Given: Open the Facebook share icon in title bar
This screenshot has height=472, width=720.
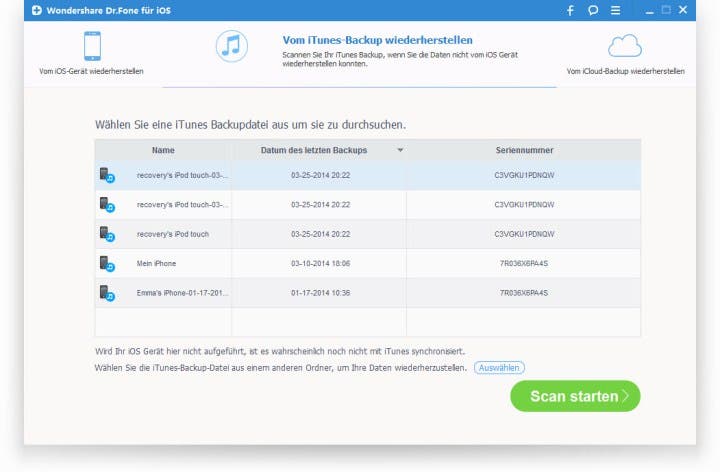Looking at the screenshot, I should point(570,11).
